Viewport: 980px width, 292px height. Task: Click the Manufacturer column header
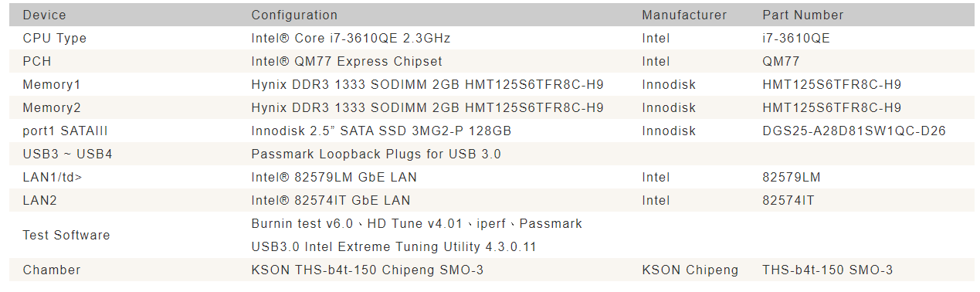(x=684, y=15)
